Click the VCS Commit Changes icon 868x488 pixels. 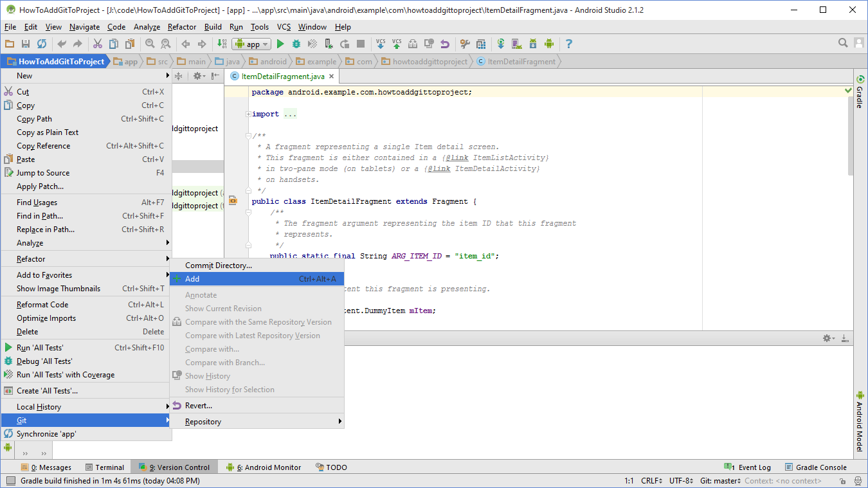pos(397,44)
